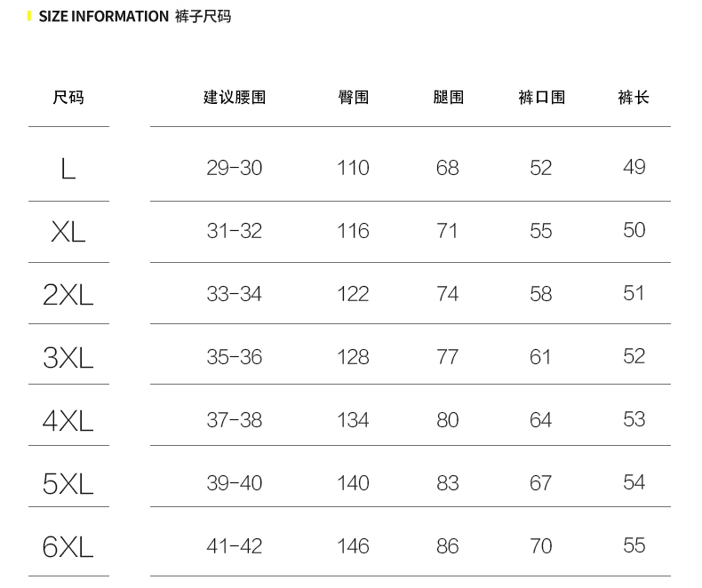Screen dimensions: 702x588
Task: Select the L size label
Action: click(68, 168)
